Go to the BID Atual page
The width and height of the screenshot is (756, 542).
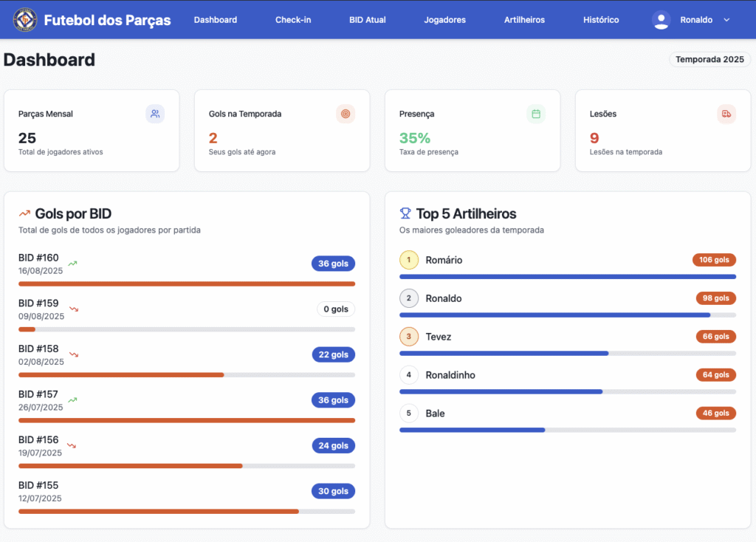click(x=368, y=20)
